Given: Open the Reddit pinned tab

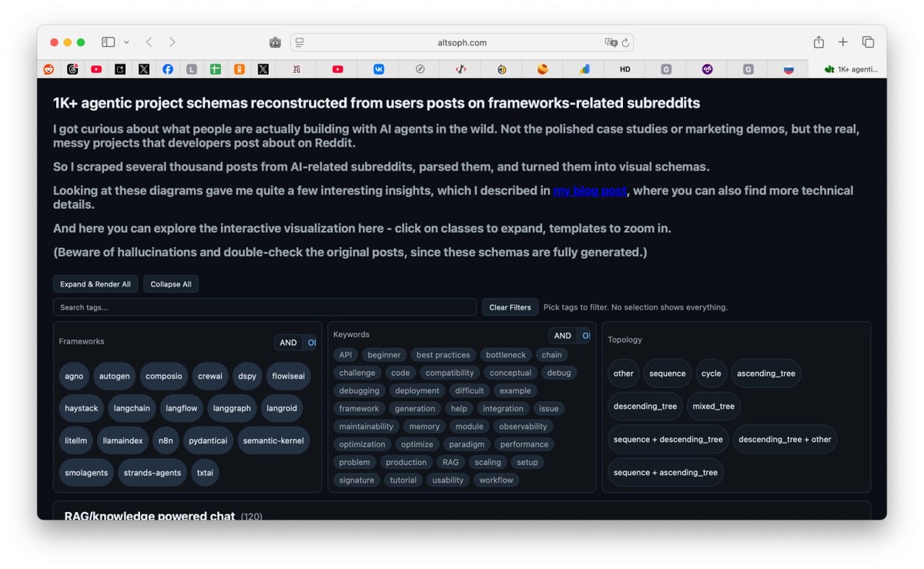Looking at the screenshot, I should coord(49,69).
